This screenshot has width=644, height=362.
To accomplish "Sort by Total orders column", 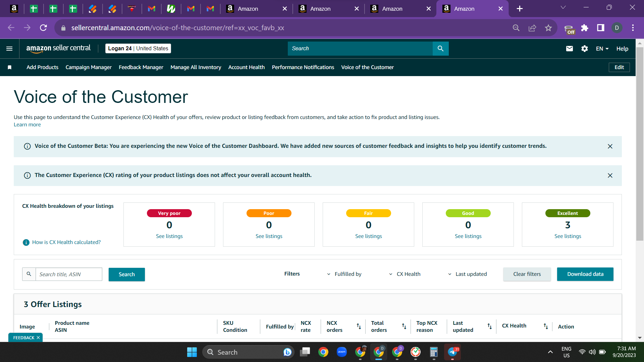I will pyautogui.click(x=404, y=326).
